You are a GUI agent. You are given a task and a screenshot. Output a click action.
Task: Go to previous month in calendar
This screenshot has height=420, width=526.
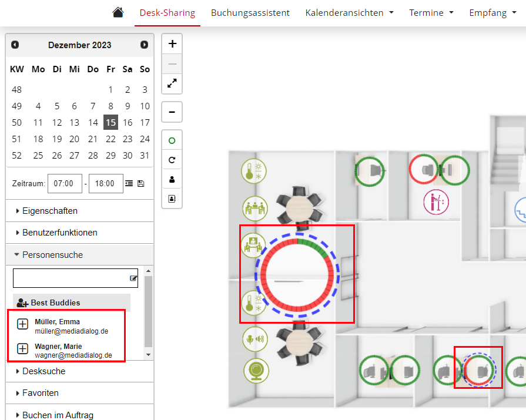pos(15,45)
